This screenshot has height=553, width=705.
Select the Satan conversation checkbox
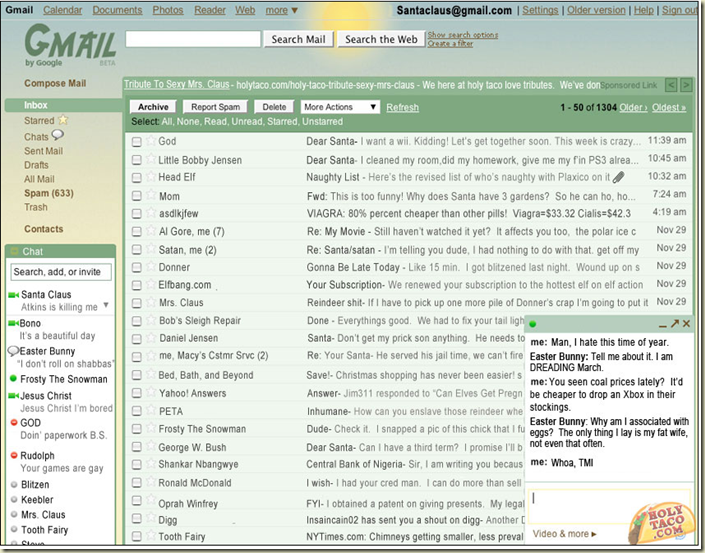(137, 250)
